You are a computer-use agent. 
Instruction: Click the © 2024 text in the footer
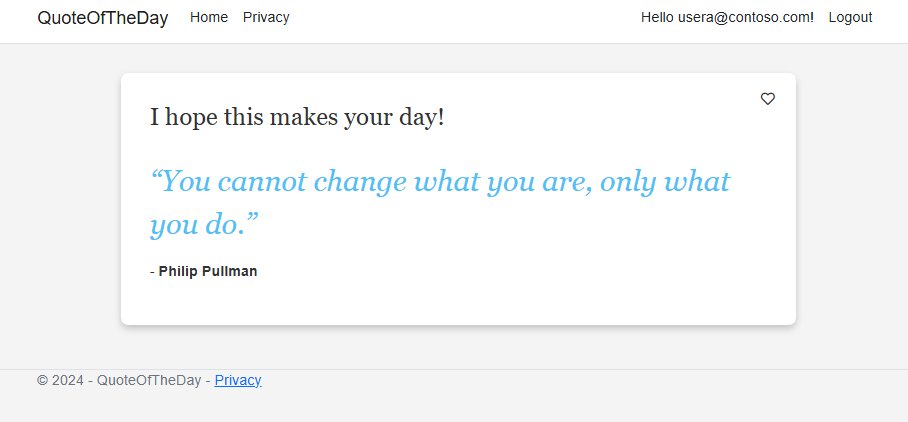coord(61,380)
